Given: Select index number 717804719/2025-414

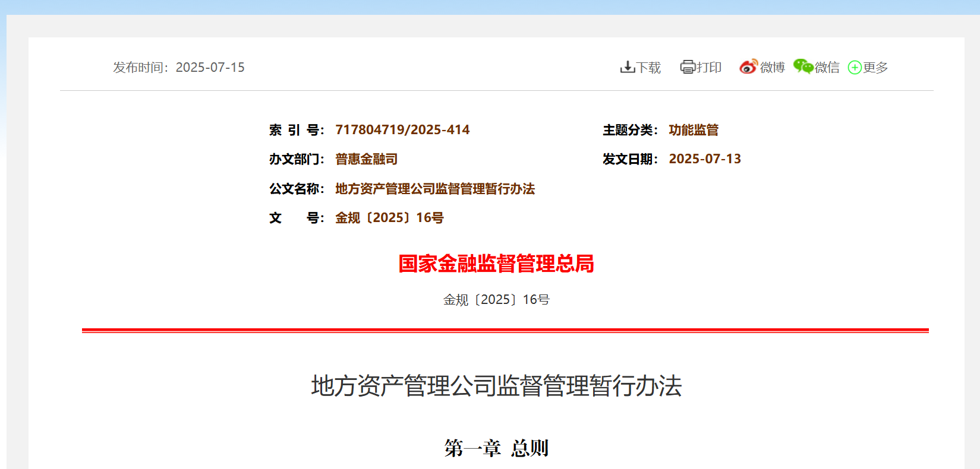Looking at the screenshot, I should (x=402, y=130).
